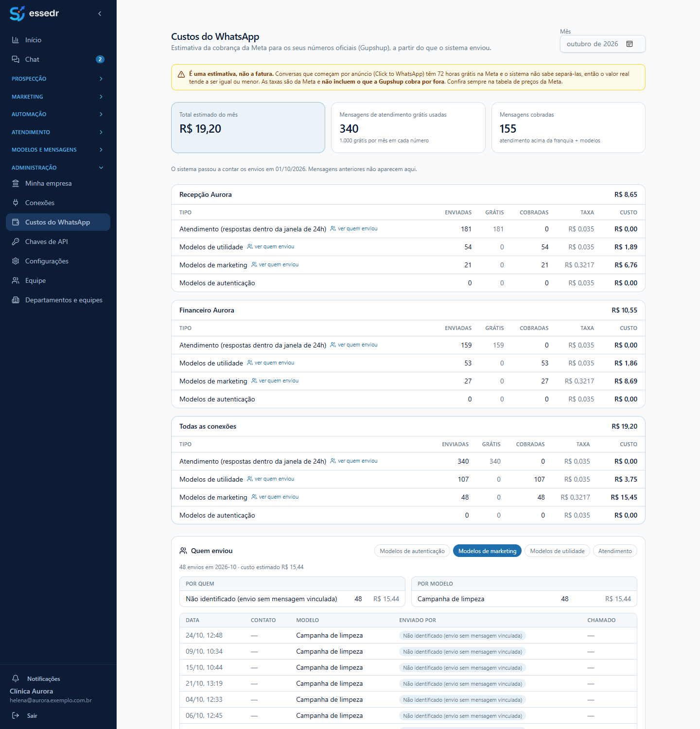Select the Modelos de marketing filter
The width and height of the screenshot is (700, 729).
tap(487, 551)
